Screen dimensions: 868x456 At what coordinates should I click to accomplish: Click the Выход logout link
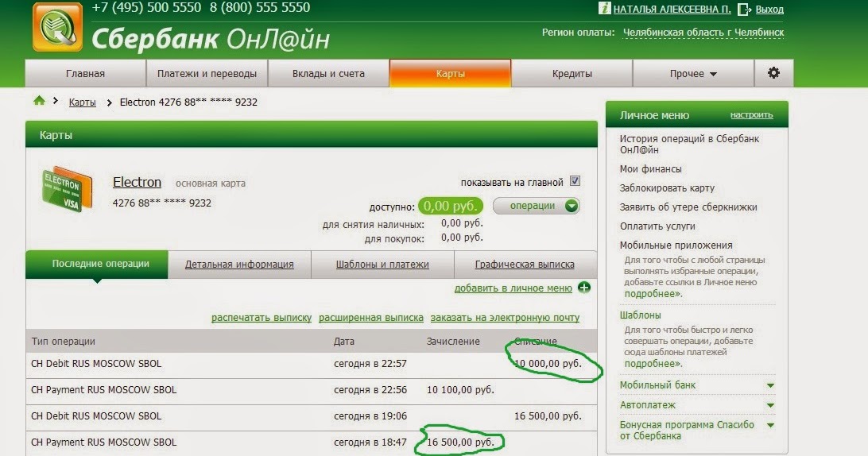(x=769, y=10)
